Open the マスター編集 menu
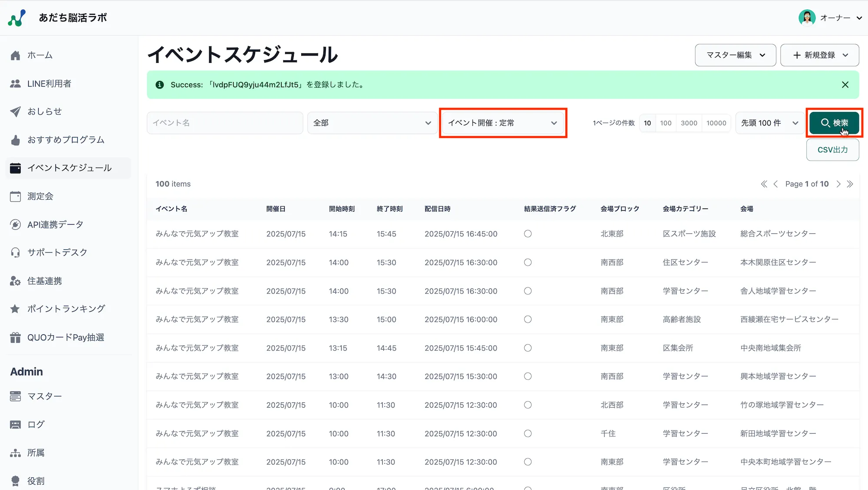The image size is (868, 490). pos(735,55)
